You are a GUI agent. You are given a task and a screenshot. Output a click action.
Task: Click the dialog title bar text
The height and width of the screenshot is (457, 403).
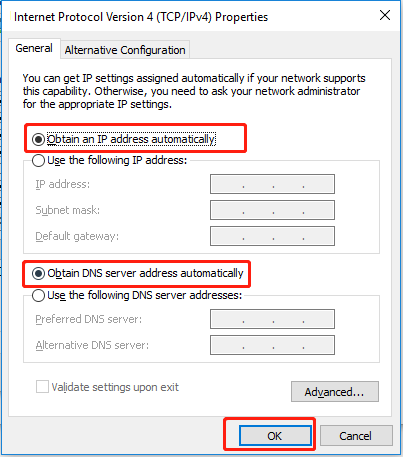pos(141,17)
